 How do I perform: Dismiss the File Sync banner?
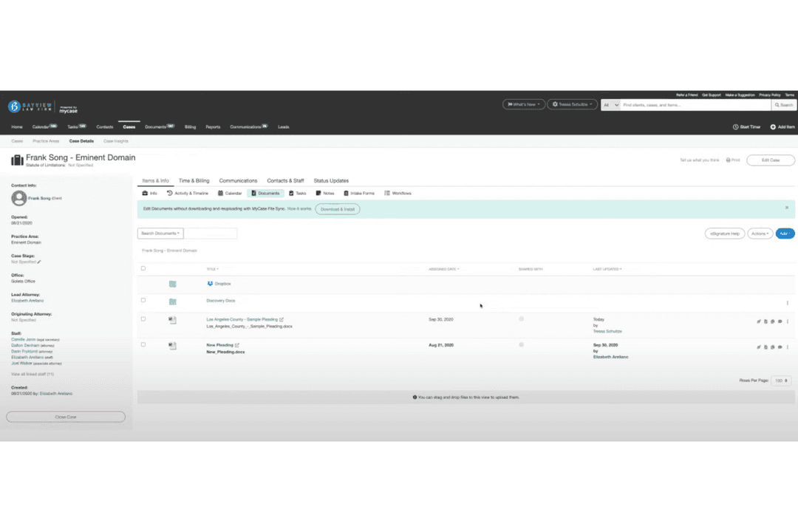pyautogui.click(x=787, y=208)
